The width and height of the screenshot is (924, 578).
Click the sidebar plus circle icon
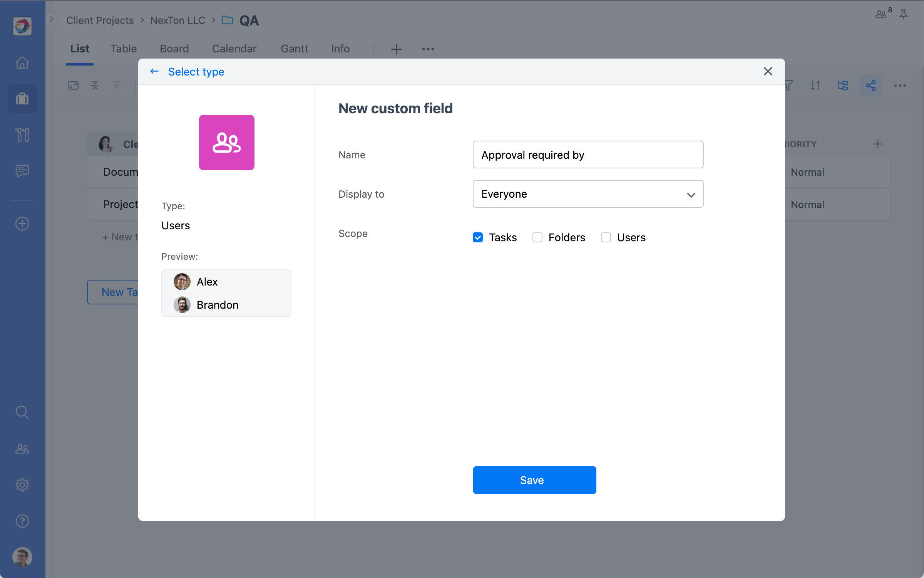[x=22, y=224]
